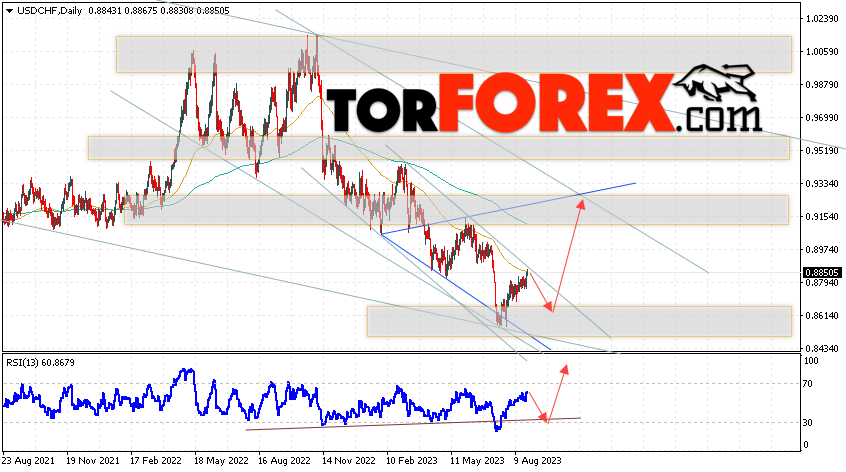This screenshot has height=472, width=846.
Task: Click the 1.00590 price scale level
Action: pos(822,52)
